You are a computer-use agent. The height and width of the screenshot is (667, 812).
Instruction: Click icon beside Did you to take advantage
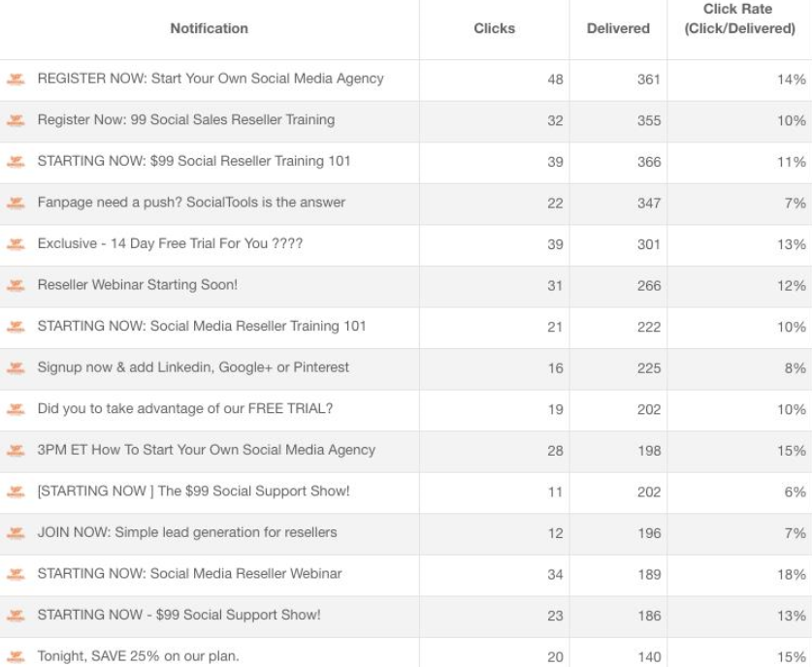tap(16, 409)
